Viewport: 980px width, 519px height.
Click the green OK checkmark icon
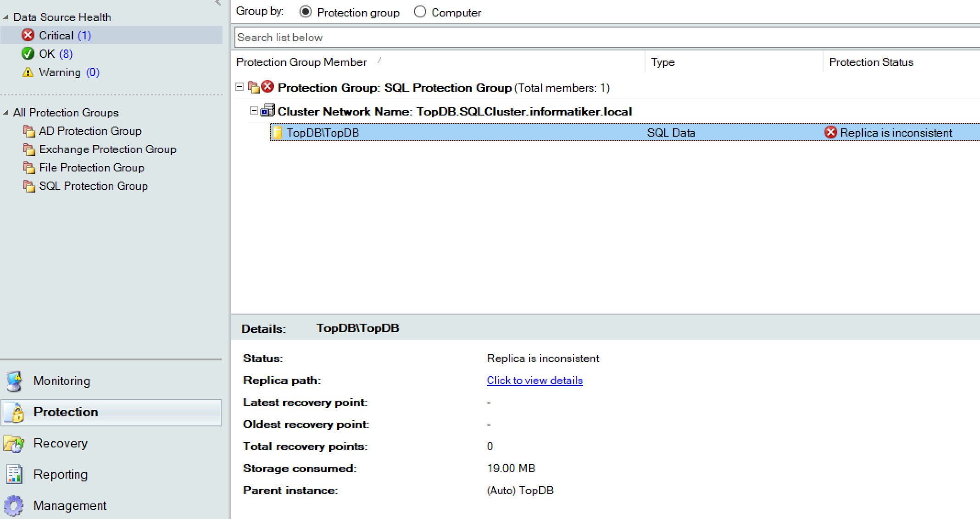28,54
